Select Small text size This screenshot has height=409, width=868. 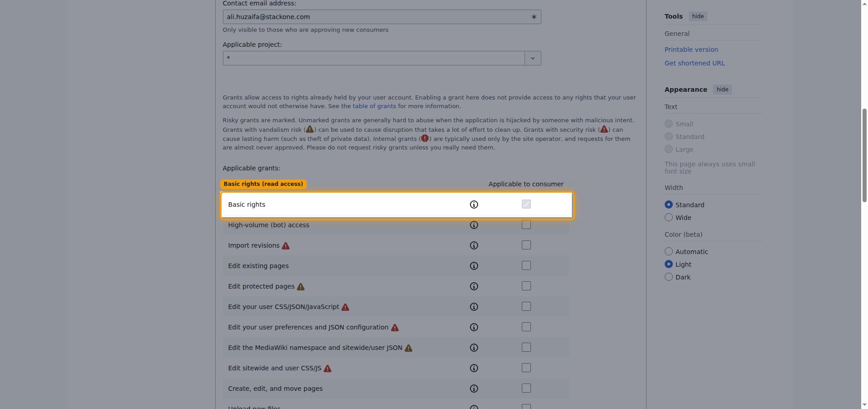pos(669,124)
